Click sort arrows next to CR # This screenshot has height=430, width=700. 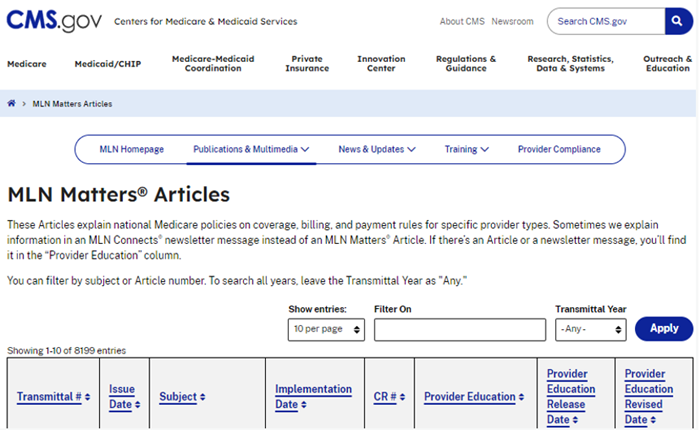point(402,397)
